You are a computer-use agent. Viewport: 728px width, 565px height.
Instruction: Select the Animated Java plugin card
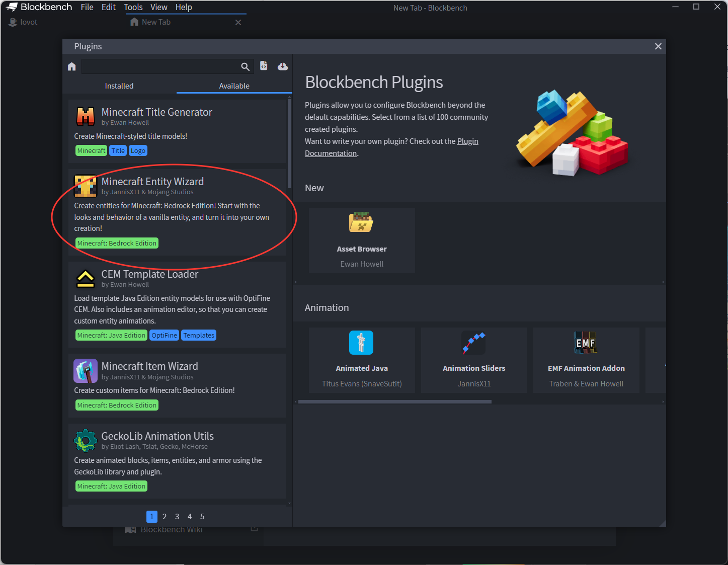click(x=362, y=360)
